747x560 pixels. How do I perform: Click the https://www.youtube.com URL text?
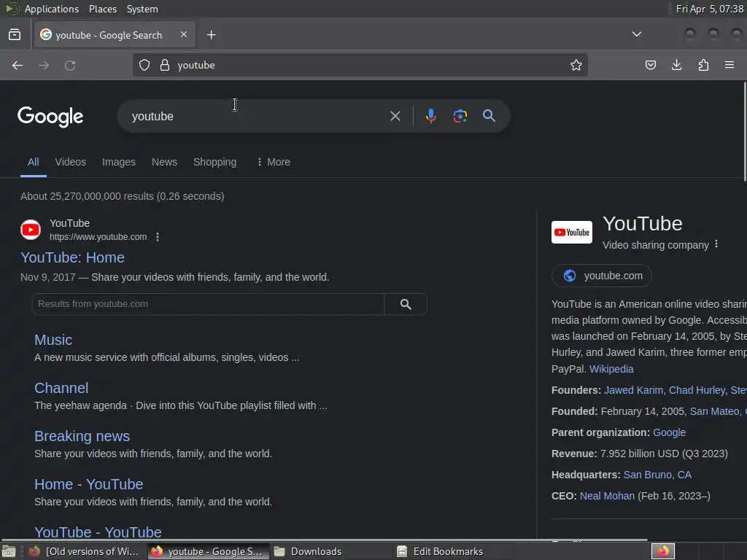tap(98, 237)
